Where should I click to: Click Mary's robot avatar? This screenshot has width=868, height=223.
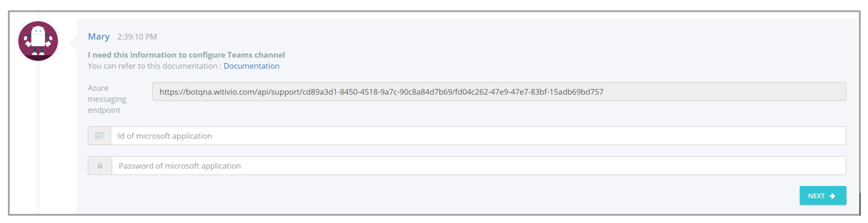coord(38,41)
